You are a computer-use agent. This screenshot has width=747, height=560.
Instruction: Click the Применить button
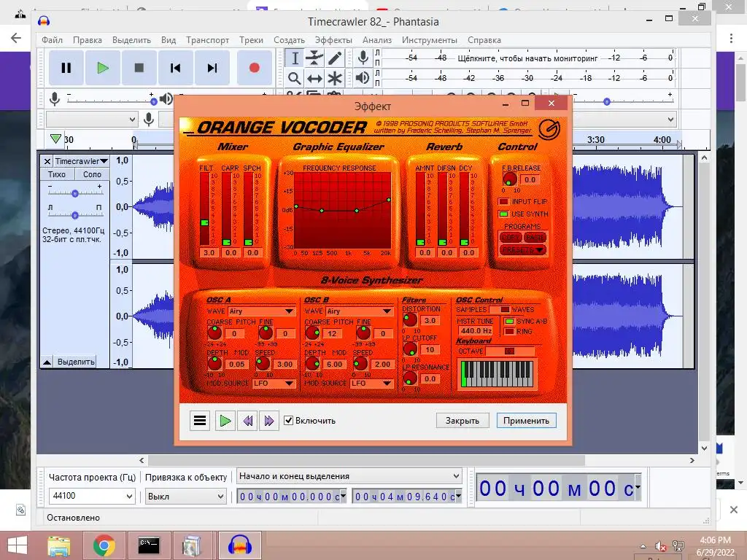click(526, 421)
